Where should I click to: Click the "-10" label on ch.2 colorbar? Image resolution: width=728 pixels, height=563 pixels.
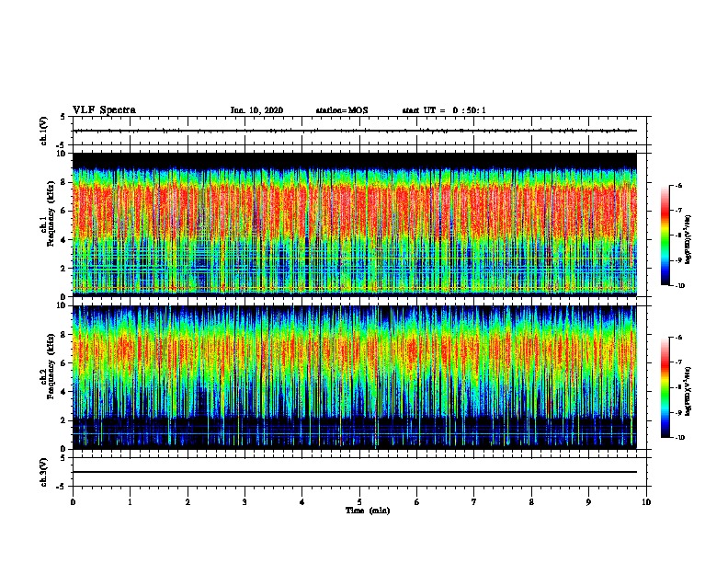(680, 437)
